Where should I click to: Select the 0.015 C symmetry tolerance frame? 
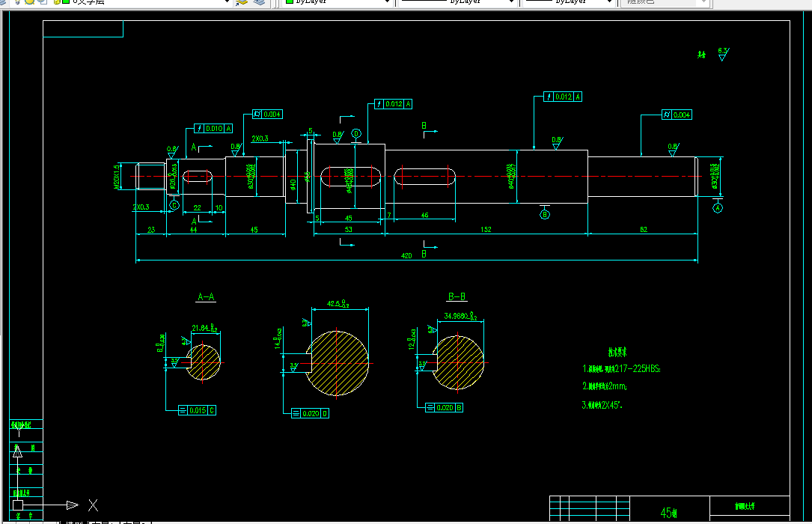tap(197, 410)
